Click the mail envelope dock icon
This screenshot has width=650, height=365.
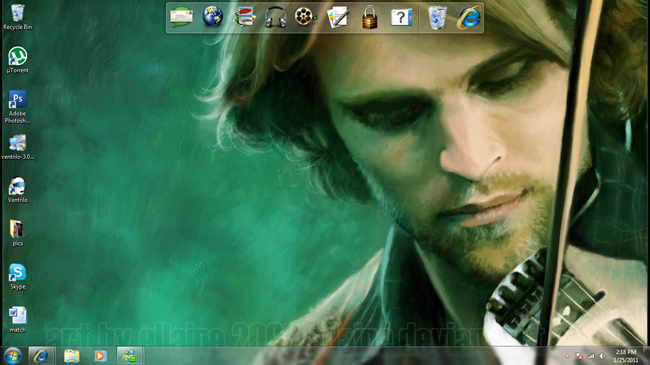(181, 17)
